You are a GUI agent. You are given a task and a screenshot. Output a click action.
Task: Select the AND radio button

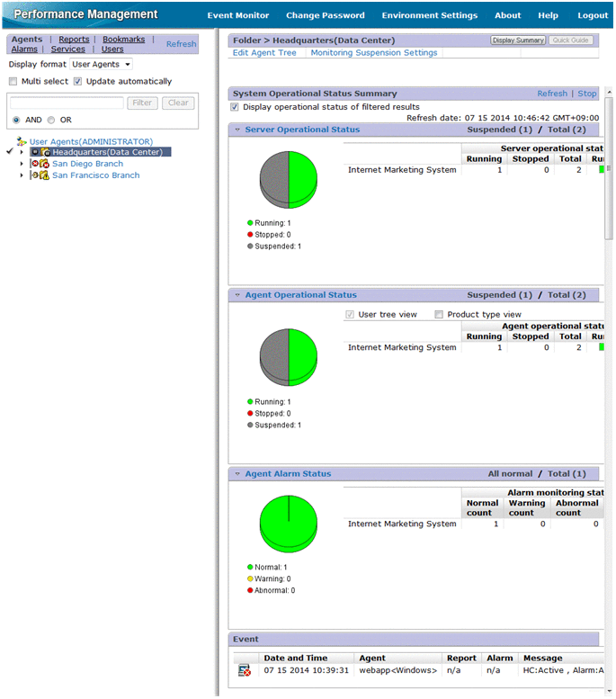point(16,120)
